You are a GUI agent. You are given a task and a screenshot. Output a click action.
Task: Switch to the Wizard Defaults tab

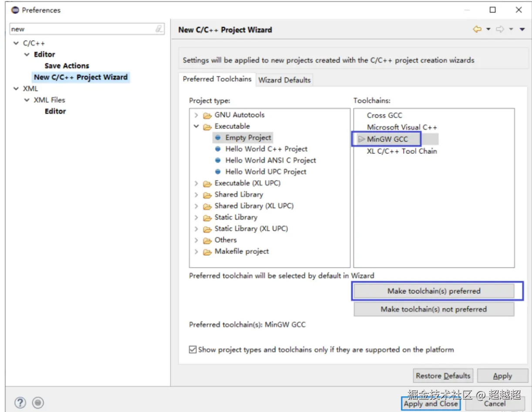(284, 80)
